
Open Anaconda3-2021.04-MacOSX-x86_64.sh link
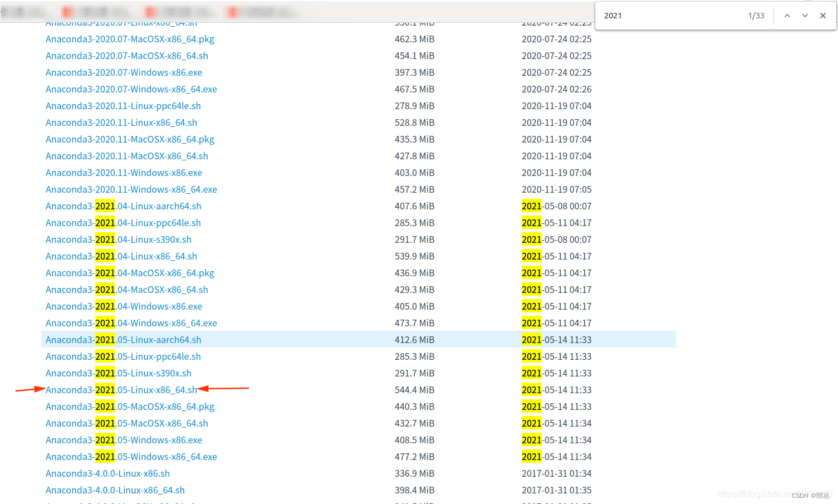tap(127, 290)
